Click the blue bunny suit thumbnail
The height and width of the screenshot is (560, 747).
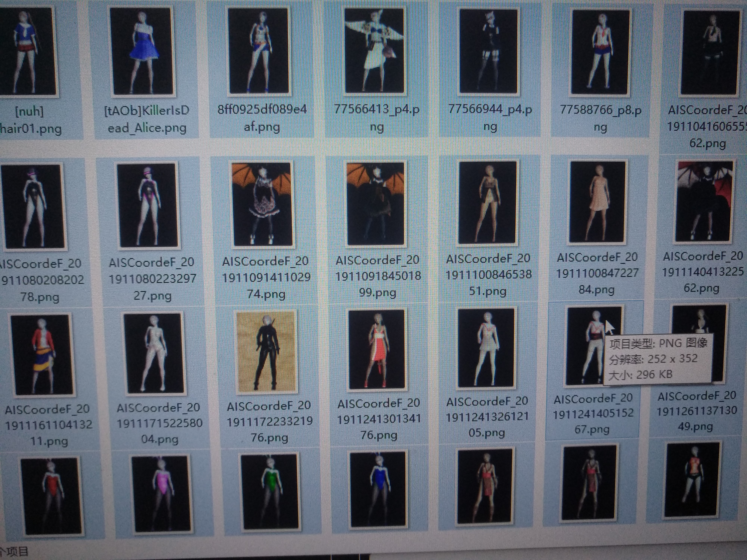pos(378,490)
